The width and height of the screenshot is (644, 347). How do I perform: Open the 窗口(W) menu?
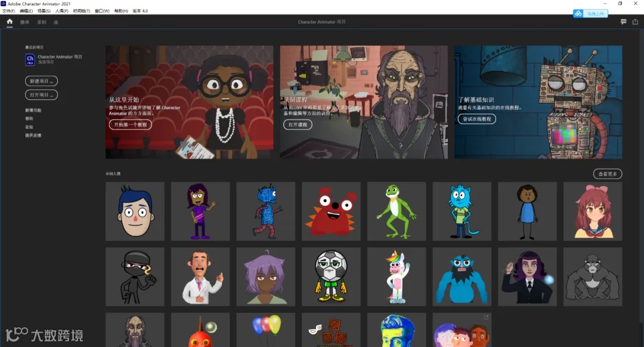click(x=103, y=11)
